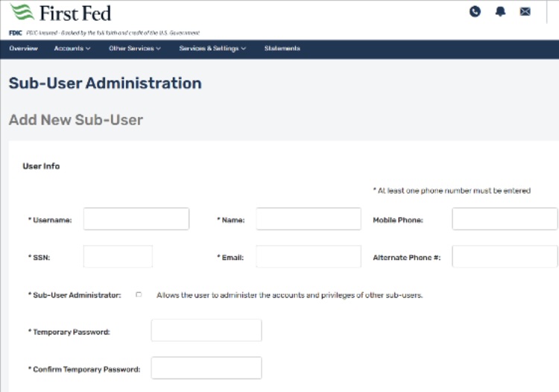
Task: Click the sub-user administrator description text
Action: pyautogui.click(x=289, y=295)
